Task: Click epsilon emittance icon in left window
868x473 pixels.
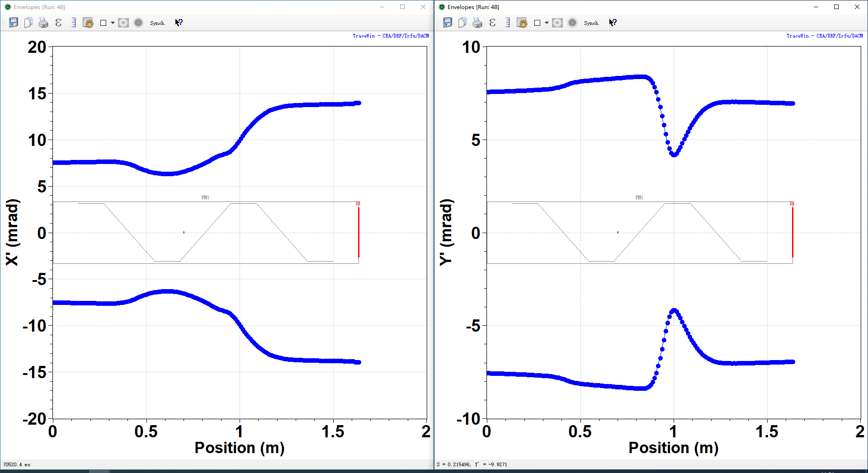Action: (x=58, y=23)
